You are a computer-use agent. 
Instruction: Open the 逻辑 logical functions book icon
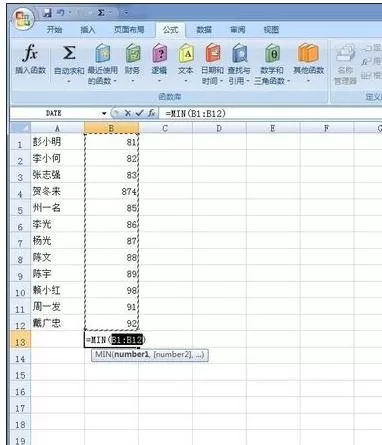pyautogui.click(x=159, y=53)
